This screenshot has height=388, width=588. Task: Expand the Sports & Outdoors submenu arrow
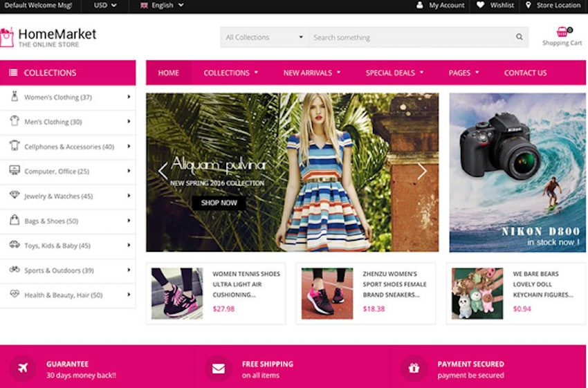129,270
